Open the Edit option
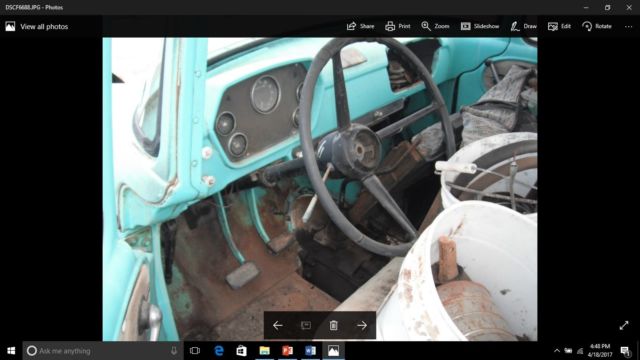The image size is (640, 360). tap(559, 26)
